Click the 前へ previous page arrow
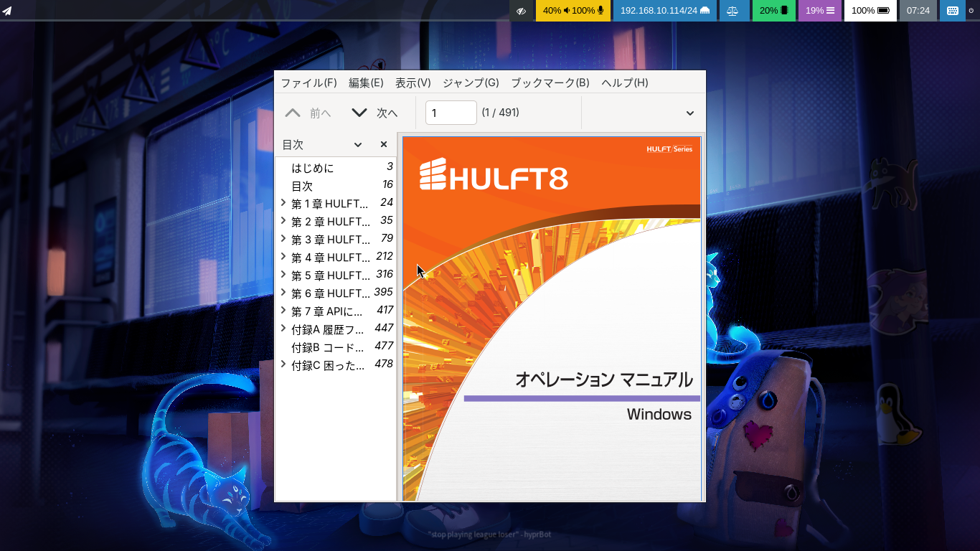The height and width of the screenshot is (551, 980). click(308, 113)
